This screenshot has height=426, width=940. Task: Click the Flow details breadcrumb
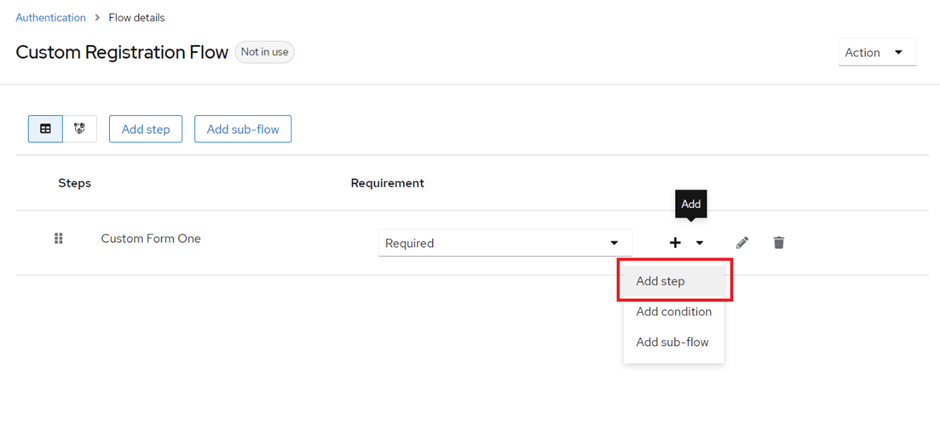(137, 17)
